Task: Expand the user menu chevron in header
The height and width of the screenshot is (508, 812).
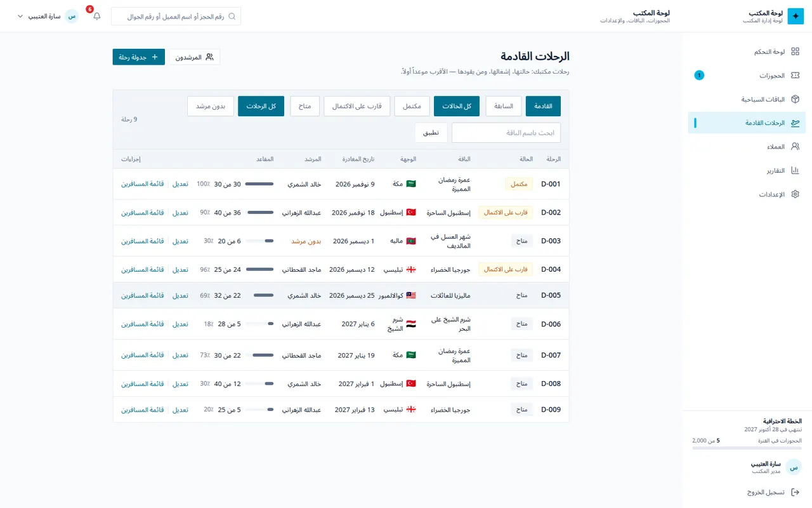Action: click(20, 16)
